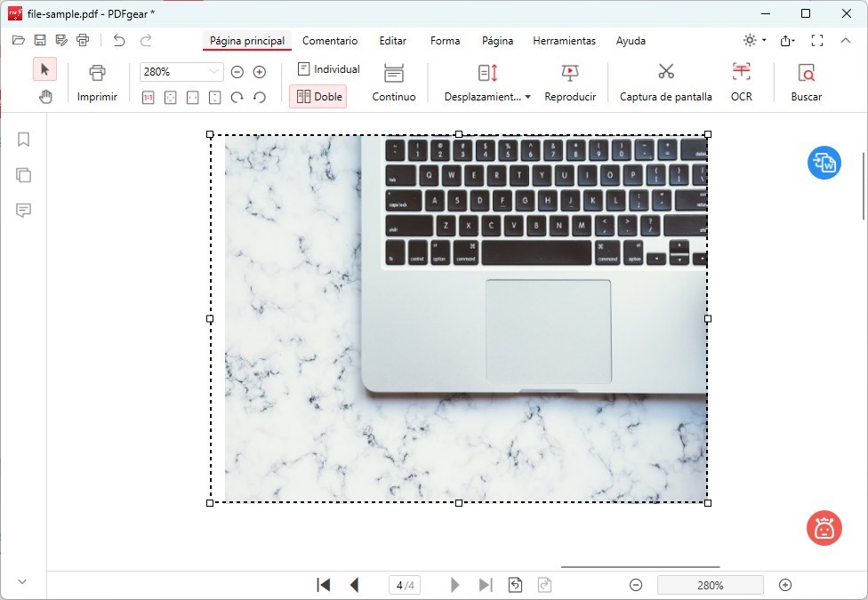Open the Herramientas tab
The height and width of the screenshot is (600, 868).
coord(564,41)
